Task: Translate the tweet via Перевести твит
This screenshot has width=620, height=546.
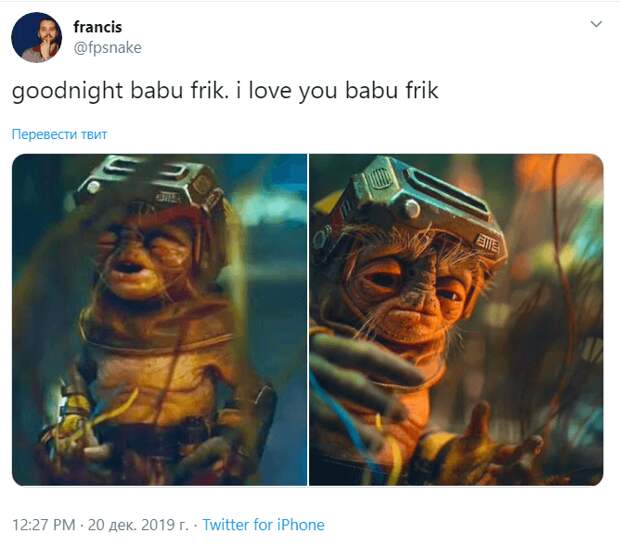Action: pyautogui.click(x=59, y=134)
